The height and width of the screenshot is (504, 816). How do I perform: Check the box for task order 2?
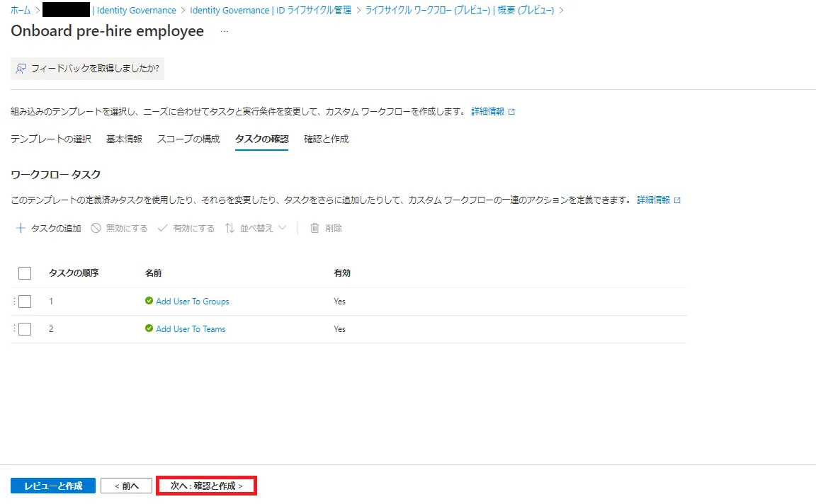click(25, 329)
